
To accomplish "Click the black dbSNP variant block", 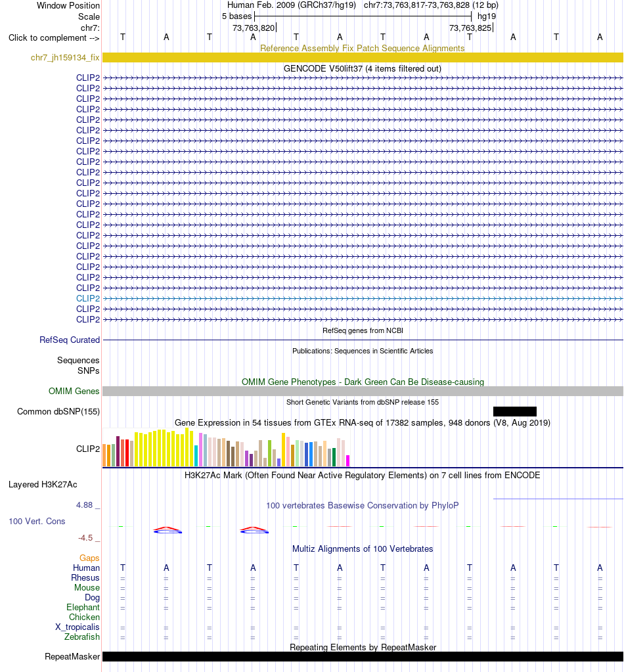I will click(x=515, y=411).
